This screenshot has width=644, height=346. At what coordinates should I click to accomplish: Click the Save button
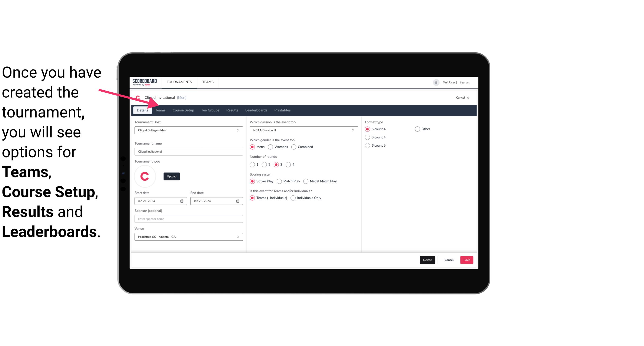467,260
